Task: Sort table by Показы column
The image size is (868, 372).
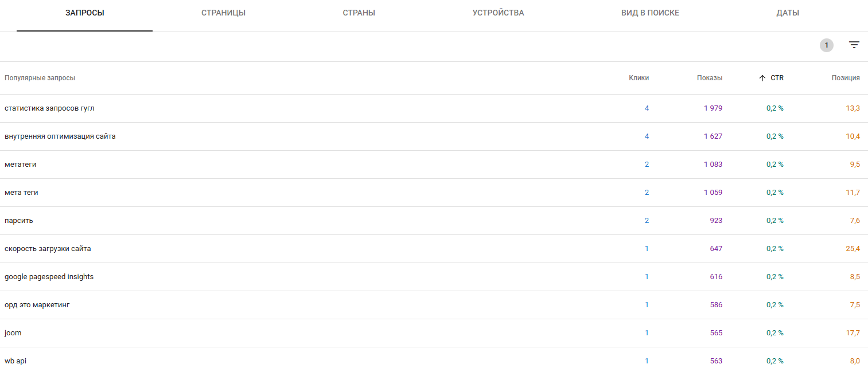Action: point(710,78)
